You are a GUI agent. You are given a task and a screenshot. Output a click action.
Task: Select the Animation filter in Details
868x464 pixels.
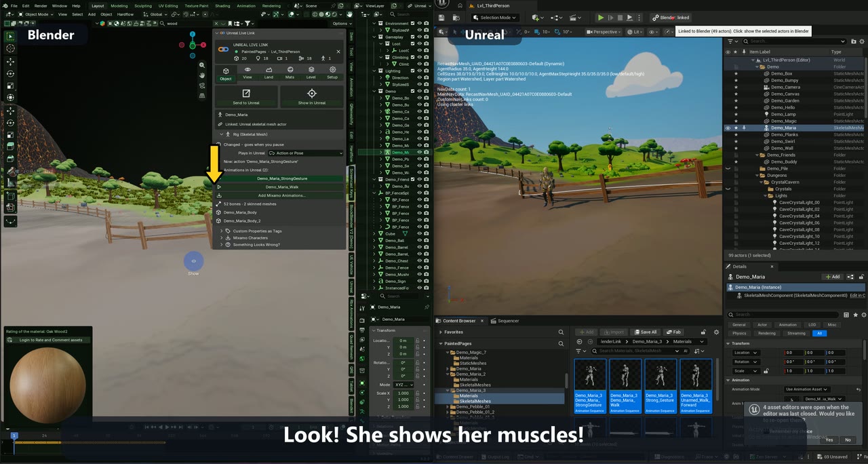click(787, 325)
